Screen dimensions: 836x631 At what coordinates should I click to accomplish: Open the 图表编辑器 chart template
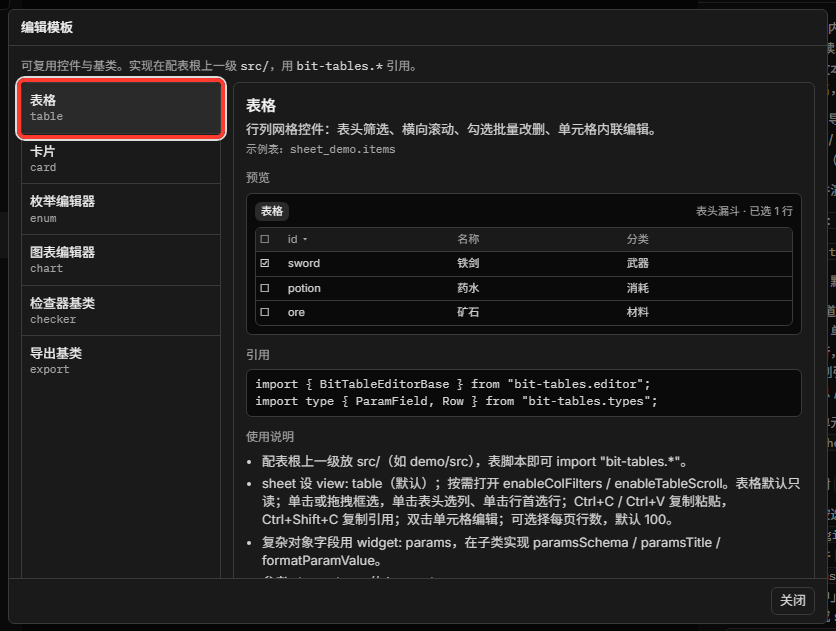click(121, 260)
